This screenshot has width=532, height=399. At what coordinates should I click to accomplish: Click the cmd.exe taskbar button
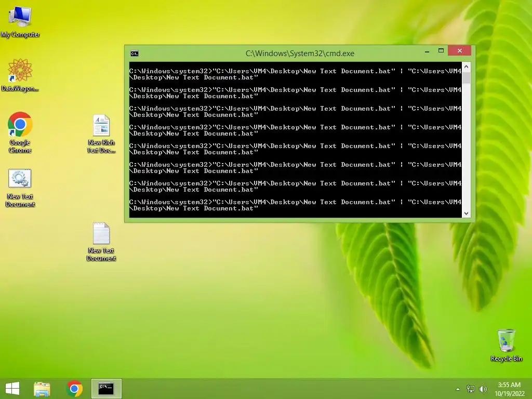[x=106, y=389]
